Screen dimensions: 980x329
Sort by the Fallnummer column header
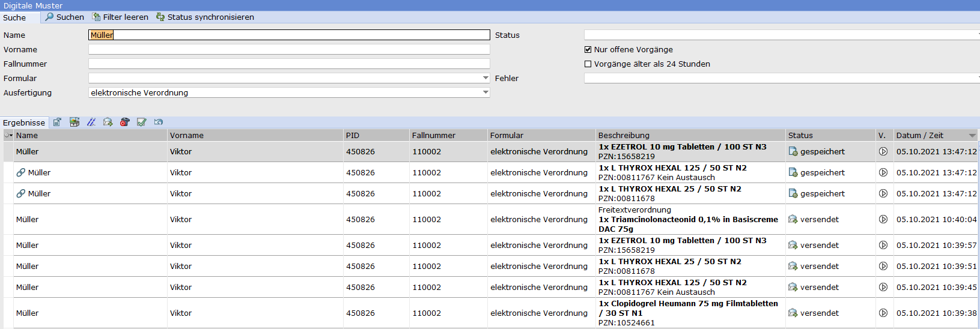[448, 135]
